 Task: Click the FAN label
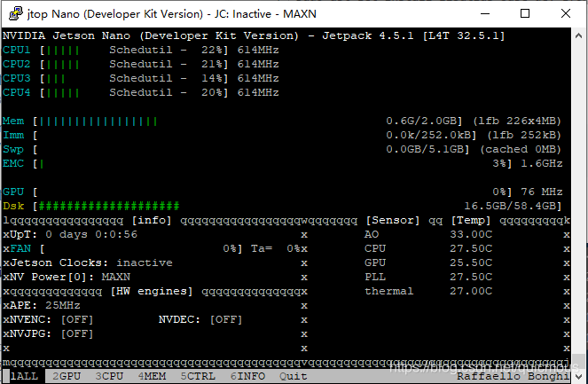coord(20,248)
